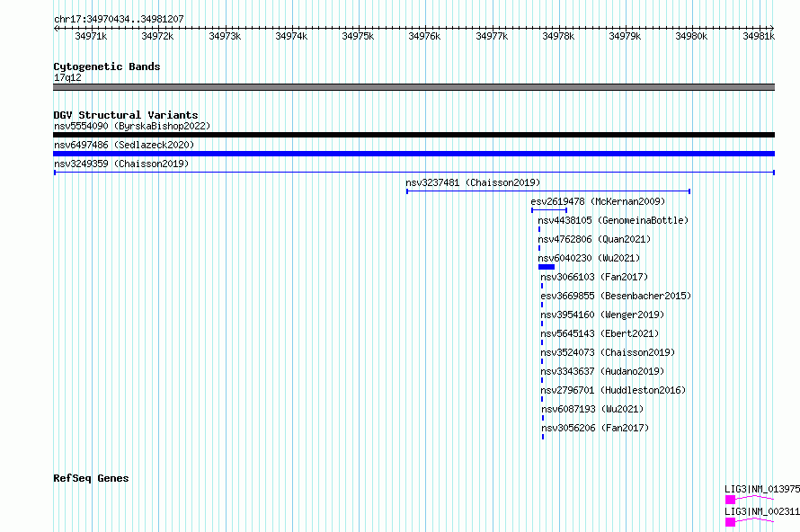Click the 34978k ruler tick label
This screenshot has height=532, width=800.
tap(558, 36)
